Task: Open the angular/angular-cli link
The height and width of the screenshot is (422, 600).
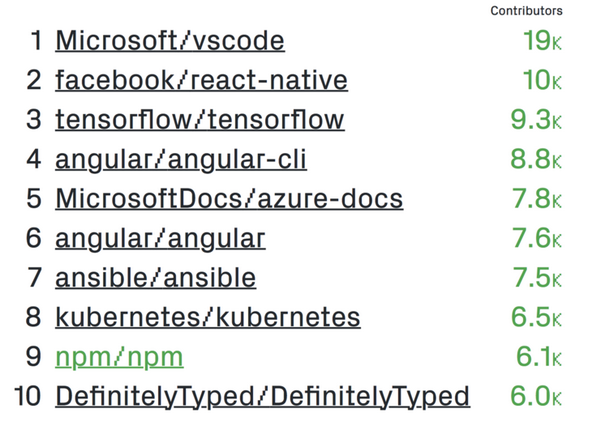Action: (x=181, y=159)
